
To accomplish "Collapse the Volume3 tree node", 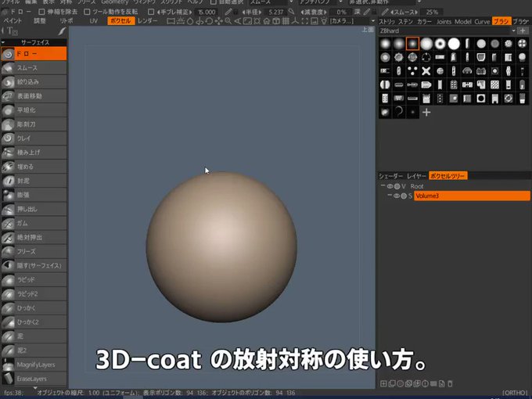I will pyautogui.click(x=390, y=196).
